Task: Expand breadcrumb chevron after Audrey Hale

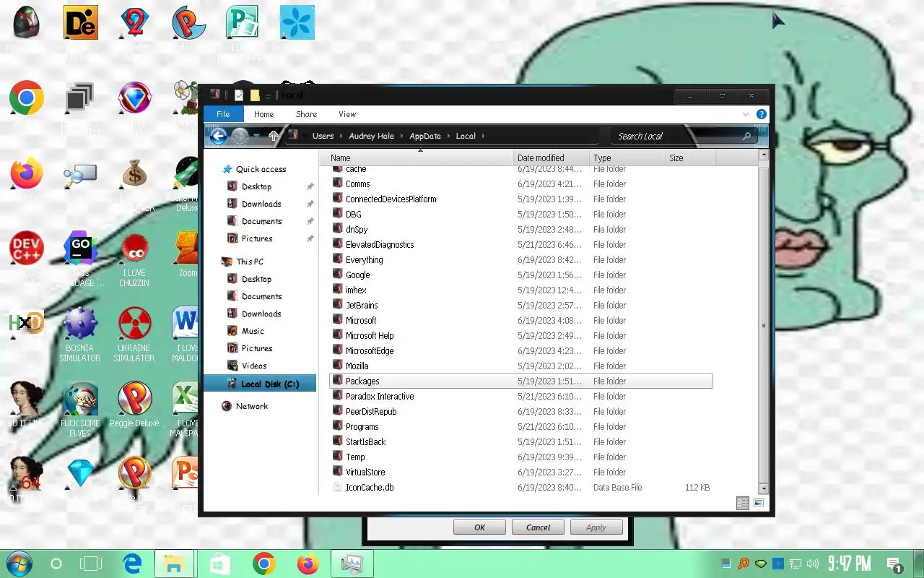Action: point(401,136)
